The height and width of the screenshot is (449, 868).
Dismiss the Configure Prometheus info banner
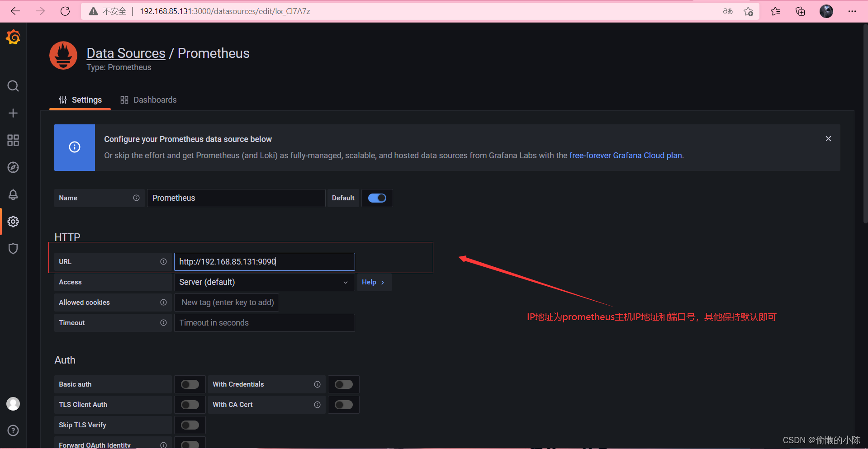[x=828, y=139]
